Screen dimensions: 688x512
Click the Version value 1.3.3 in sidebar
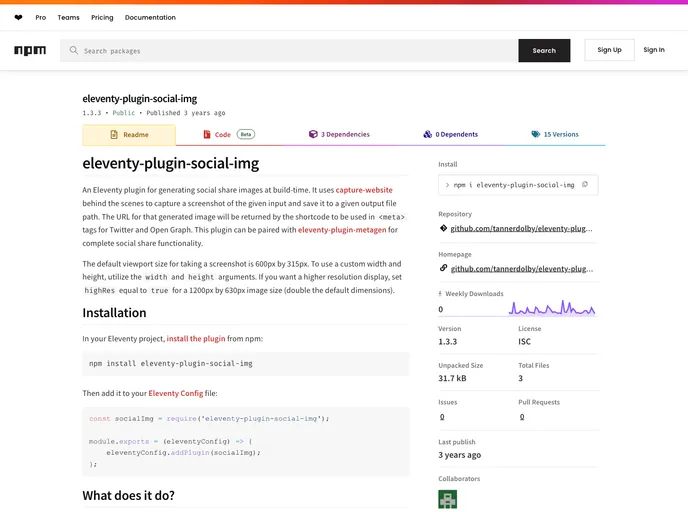point(448,342)
